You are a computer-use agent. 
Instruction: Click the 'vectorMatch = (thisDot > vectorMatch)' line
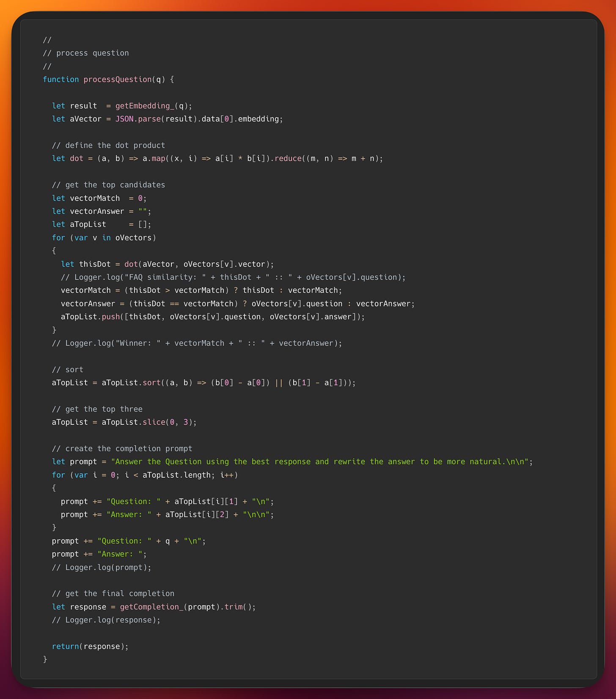201,290
